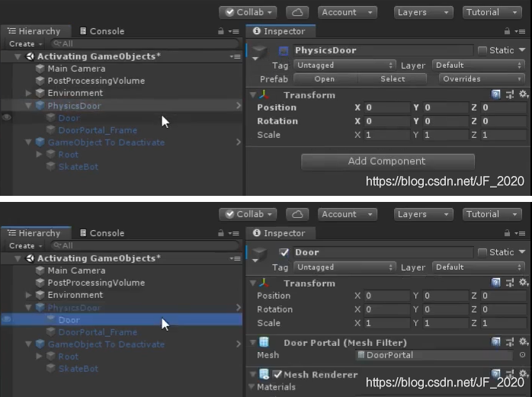Lock the top Hierarchy panel
Viewport: 532px width, 397px height.
point(221,31)
